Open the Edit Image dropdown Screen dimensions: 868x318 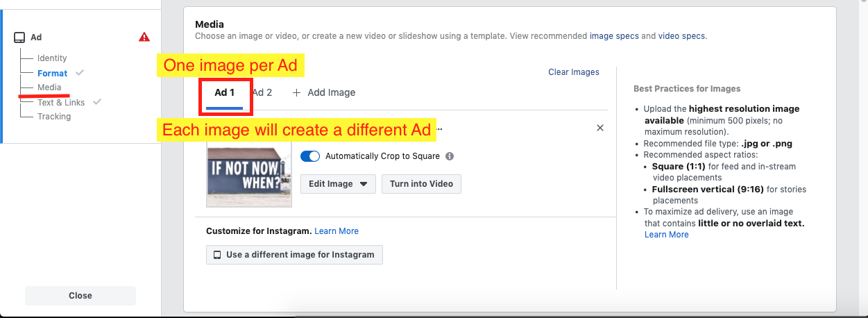point(338,184)
